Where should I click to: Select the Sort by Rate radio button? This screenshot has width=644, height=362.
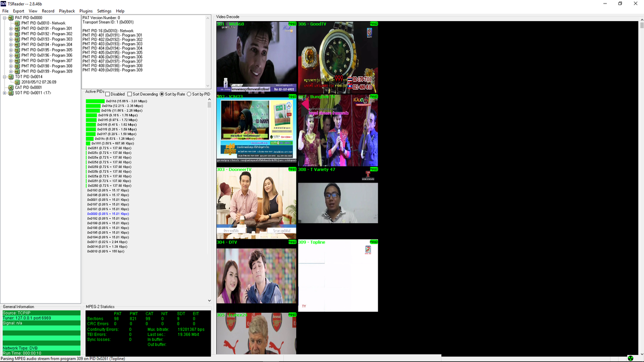(x=162, y=94)
